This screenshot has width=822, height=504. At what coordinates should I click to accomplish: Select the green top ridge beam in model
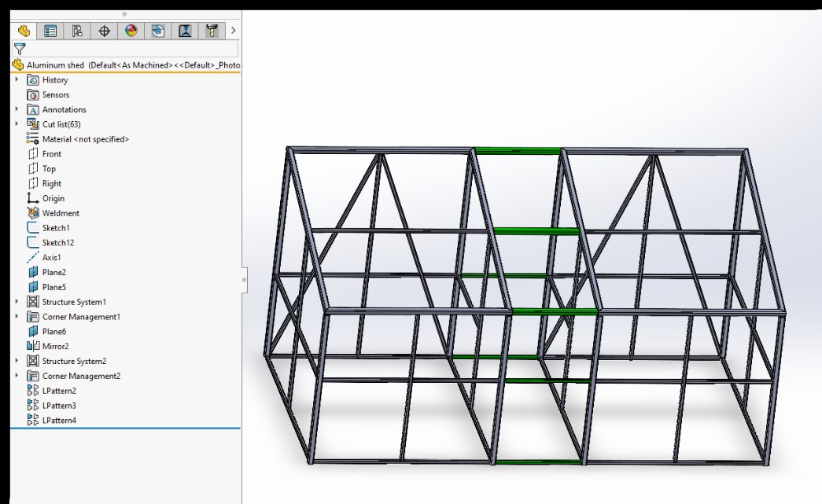[x=518, y=152]
